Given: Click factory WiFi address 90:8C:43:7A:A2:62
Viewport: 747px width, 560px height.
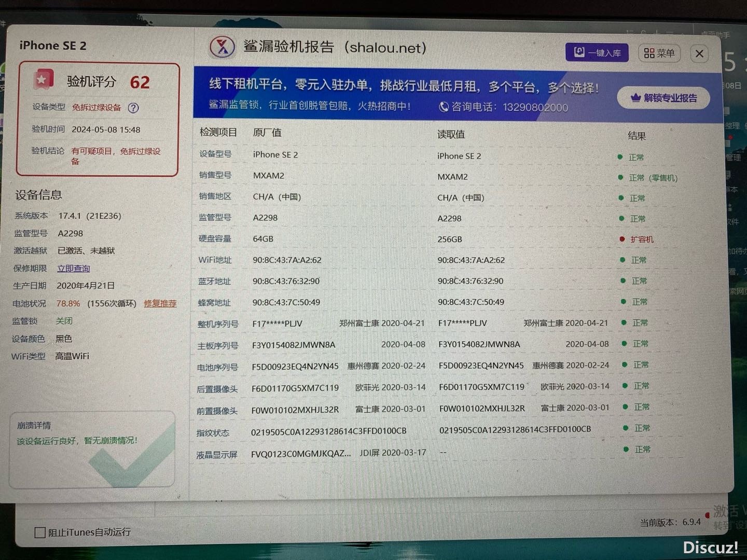Looking at the screenshot, I should [x=287, y=260].
